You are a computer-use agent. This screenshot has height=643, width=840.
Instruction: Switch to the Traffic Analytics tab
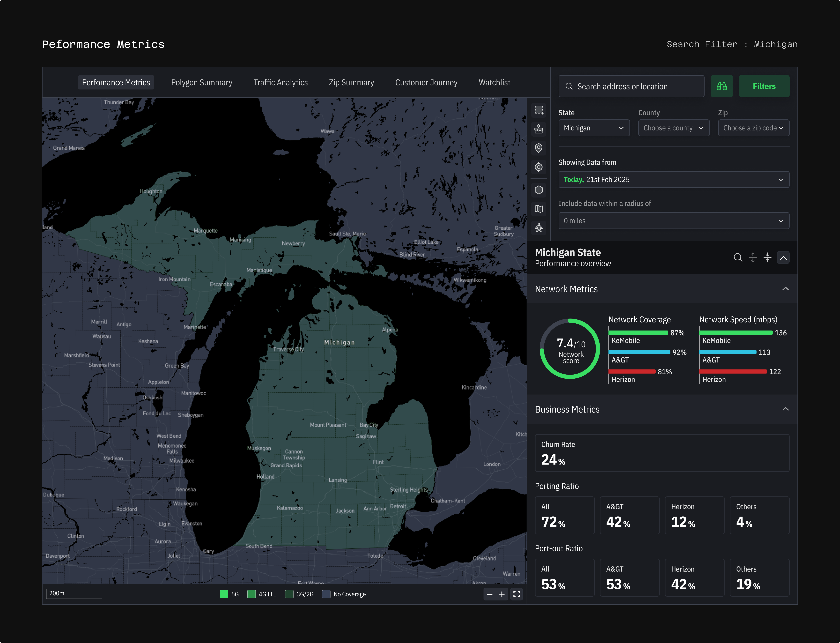point(280,83)
